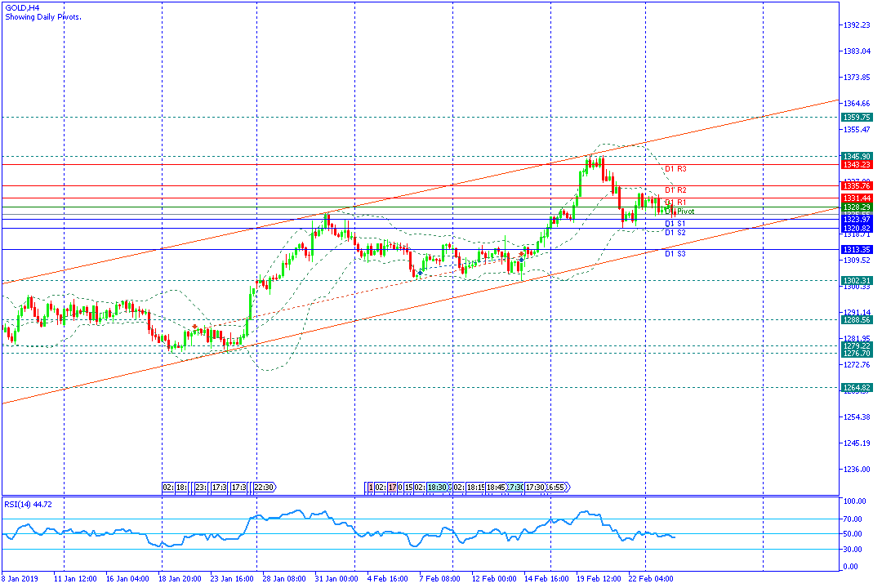Click the 1264.82 level price tag
The image size is (882, 588).
(857, 388)
